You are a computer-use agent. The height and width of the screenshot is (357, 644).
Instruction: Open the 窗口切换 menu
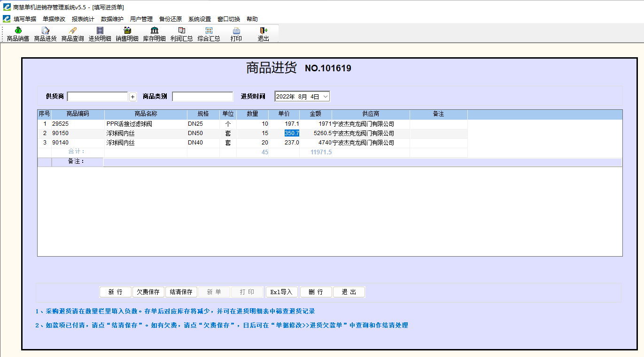(229, 19)
